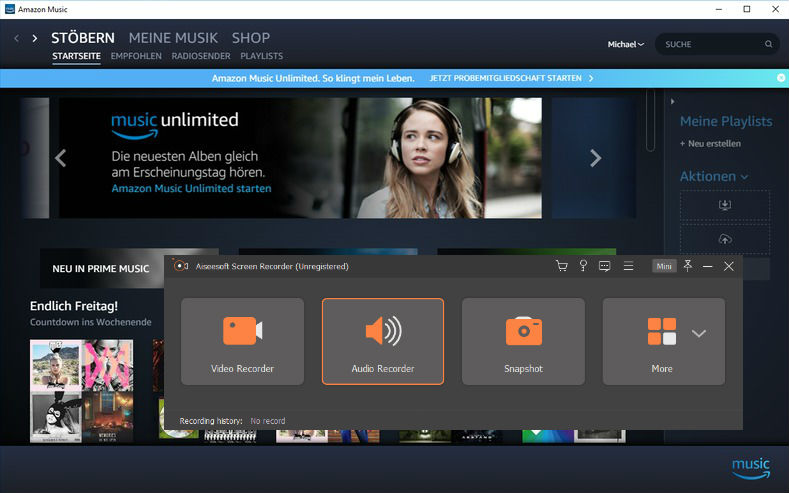Open the feedback message icon in Aiseesoft
Viewport: 789px width, 493px height.
click(605, 266)
